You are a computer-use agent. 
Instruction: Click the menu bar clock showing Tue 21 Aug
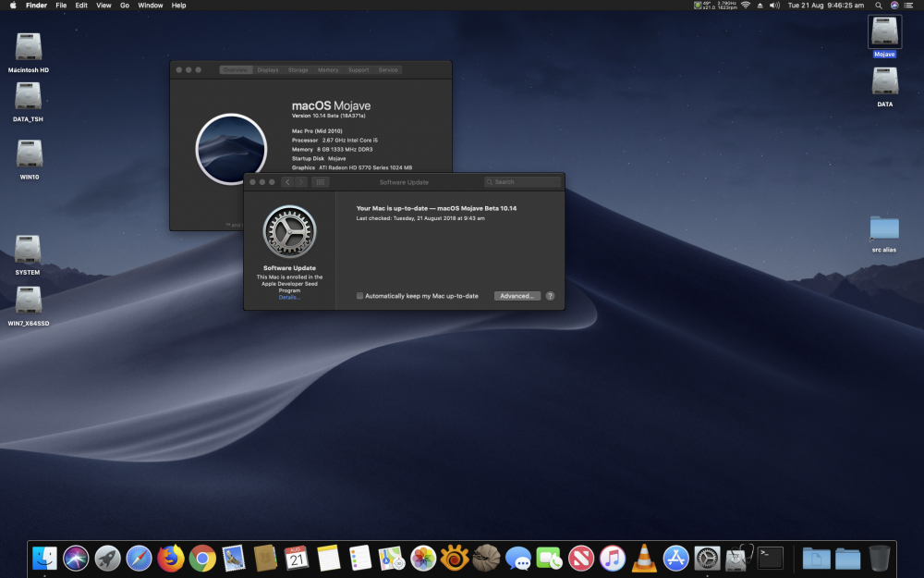pyautogui.click(x=825, y=6)
